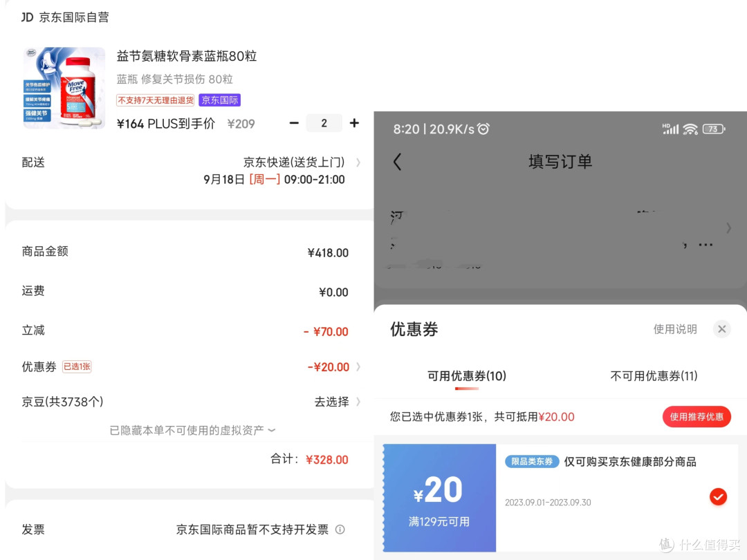Screen dimensions: 747x560
Task: Expand coupon row chevron showing -¥20.00
Action: tap(358, 366)
